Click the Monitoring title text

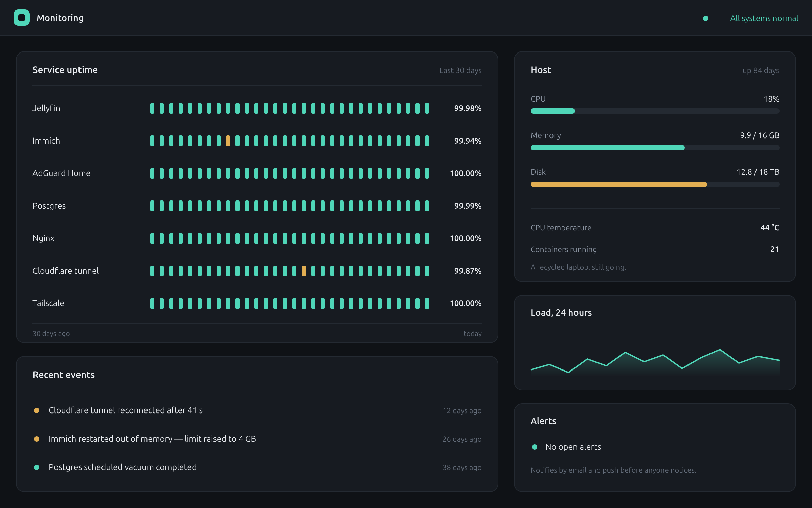pyautogui.click(x=60, y=18)
